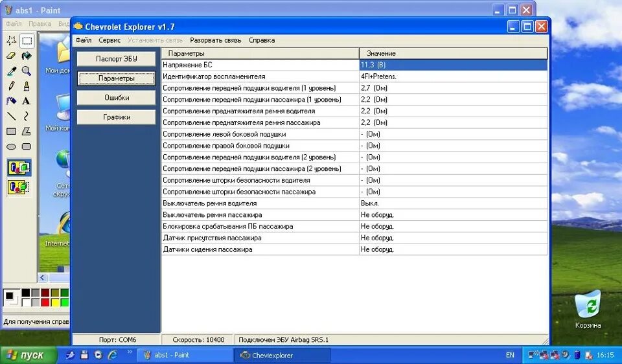Choose the Pencil tool in Paint

coord(12,86)
